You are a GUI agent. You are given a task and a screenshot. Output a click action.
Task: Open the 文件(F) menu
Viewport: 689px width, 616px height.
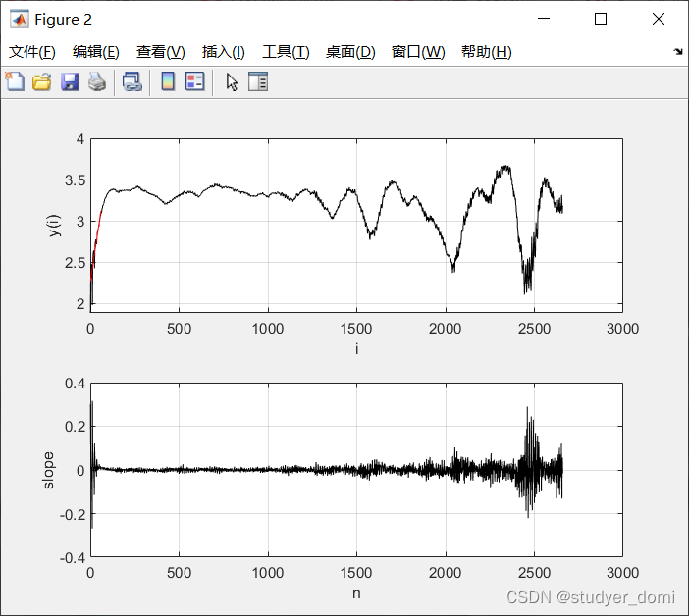tap(32, 52)
